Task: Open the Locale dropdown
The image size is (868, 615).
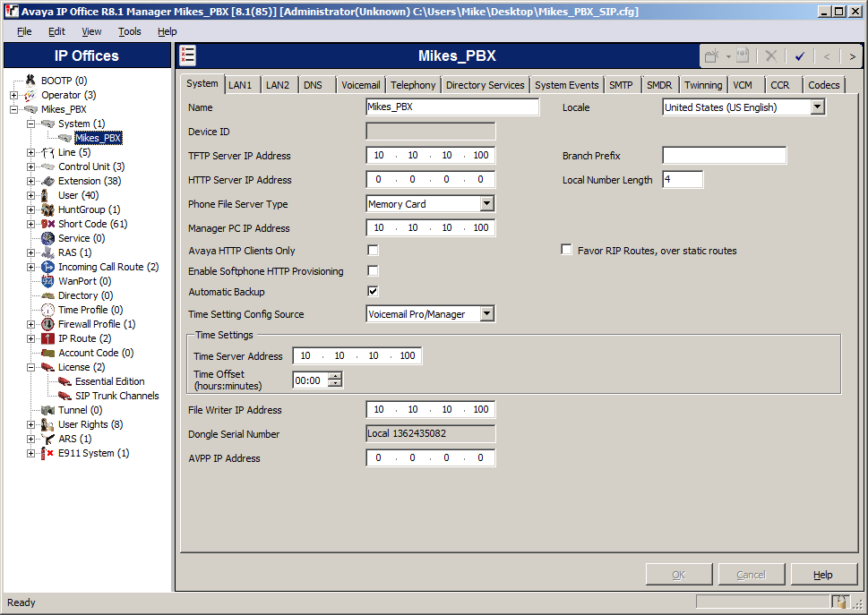Action: [x=818, y=107]
